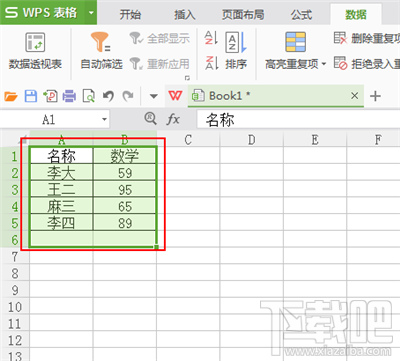400x361 pixels.
Task: Enable AutoFilter (自动筛选)
Action: pyautogui.click(x=101, y=51)
